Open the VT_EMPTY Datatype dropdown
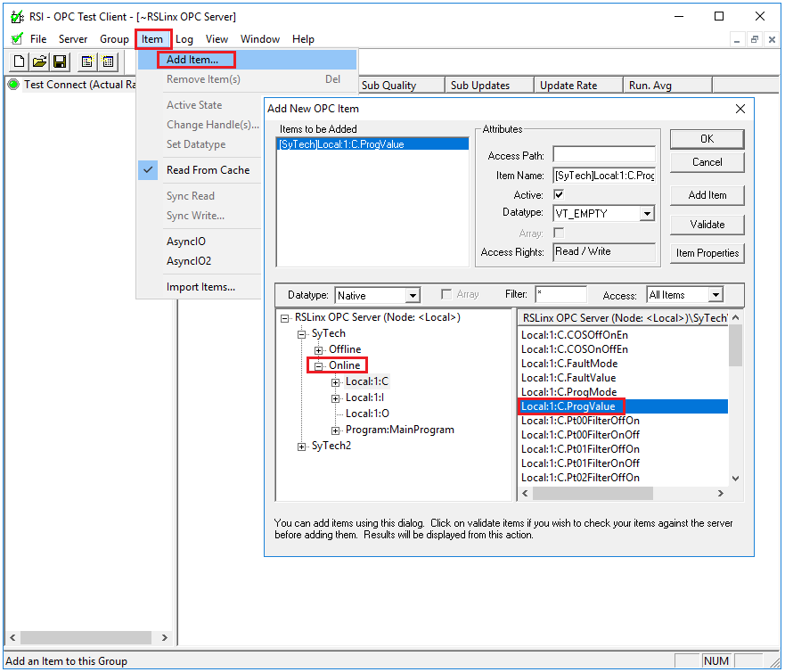This screenshot has width=785, height=672. pos(647,214)
